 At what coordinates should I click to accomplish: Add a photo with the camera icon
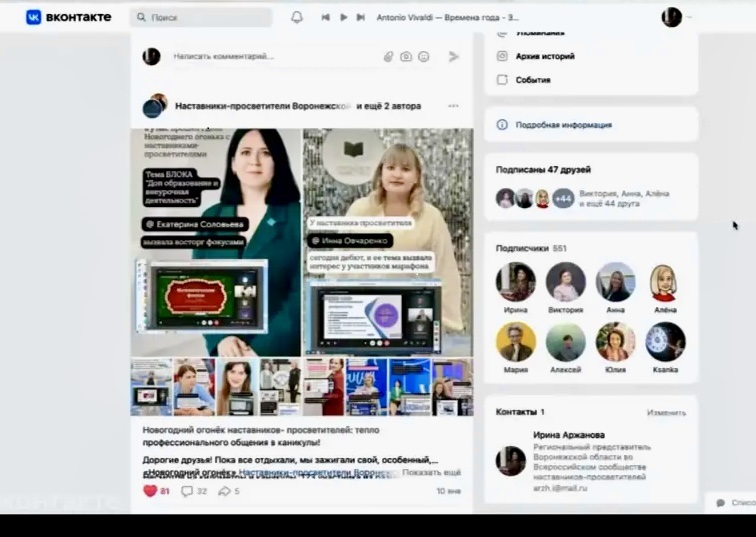[x=406, y=57]
